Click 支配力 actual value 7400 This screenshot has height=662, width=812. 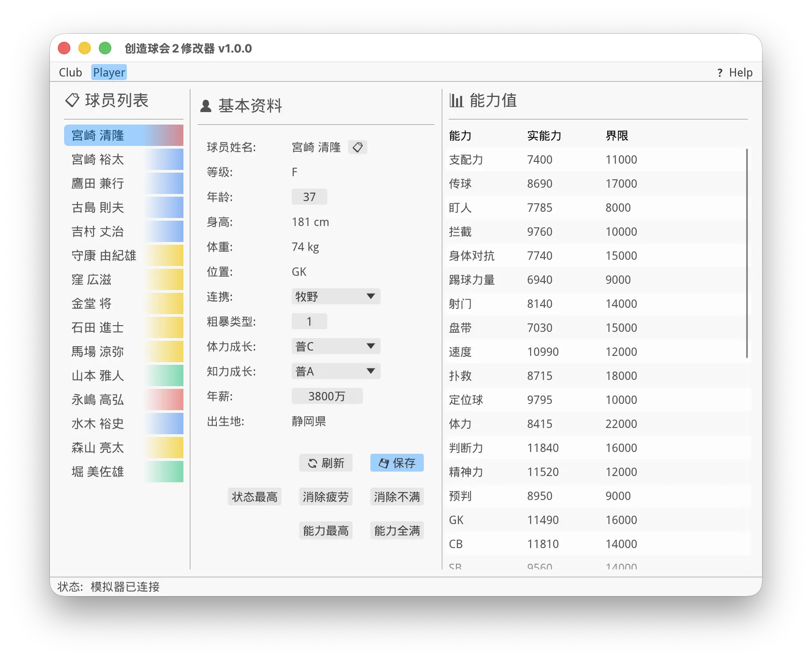tap(540, 160)
